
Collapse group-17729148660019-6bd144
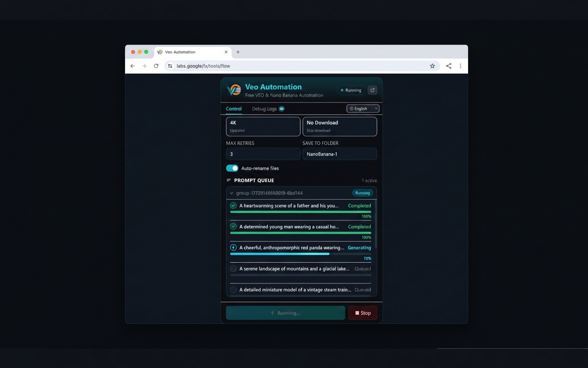[x=232, y=193]
